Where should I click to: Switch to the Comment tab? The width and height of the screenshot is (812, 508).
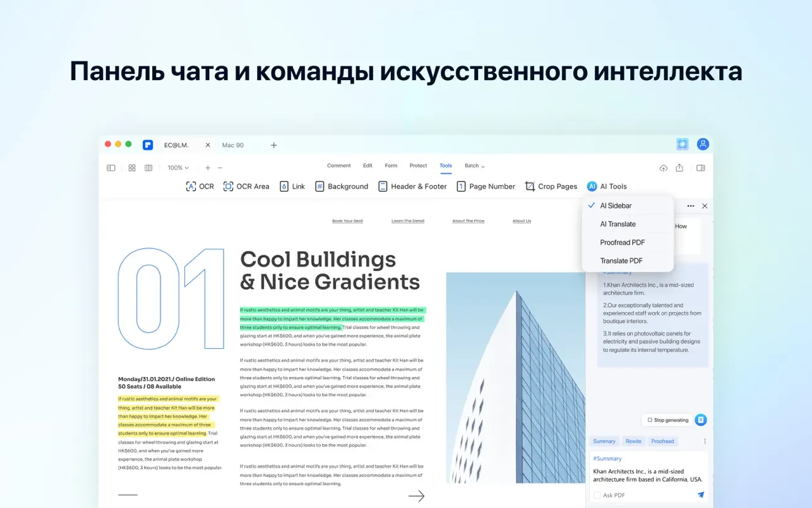pos(338,166)
